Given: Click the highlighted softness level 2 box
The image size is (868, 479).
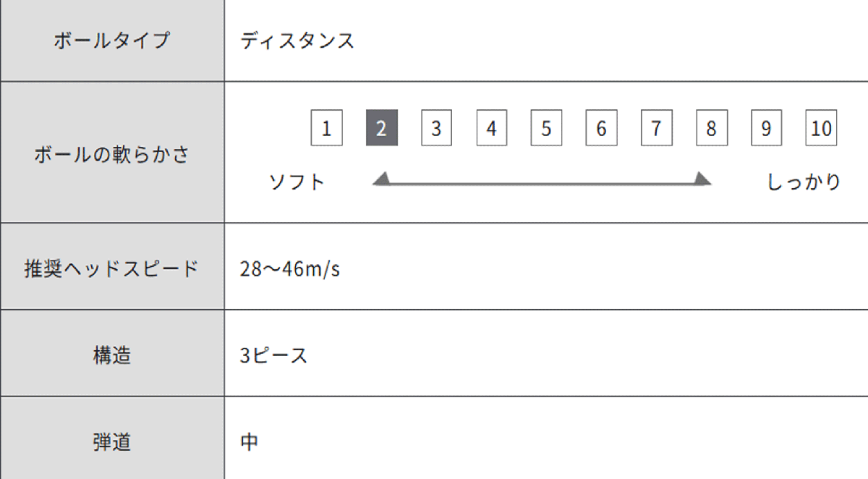Looking at the screenshot, I should [x=382, y=129].
